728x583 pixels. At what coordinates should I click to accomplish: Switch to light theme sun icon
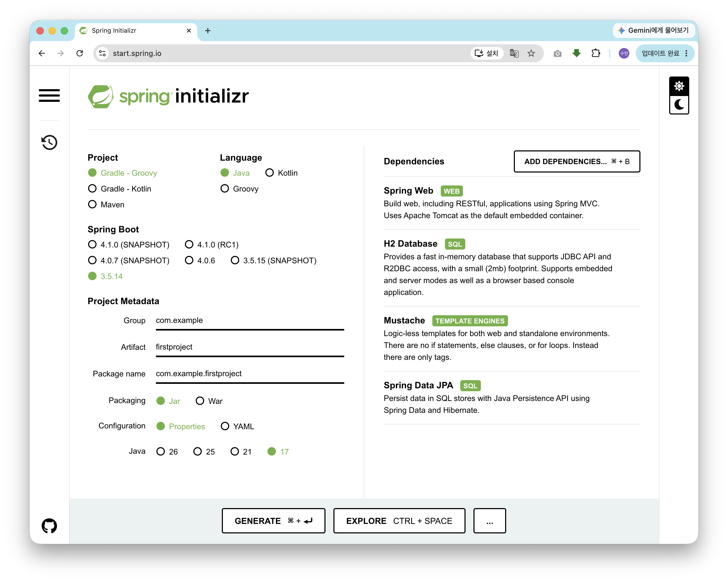pos(679,86)
